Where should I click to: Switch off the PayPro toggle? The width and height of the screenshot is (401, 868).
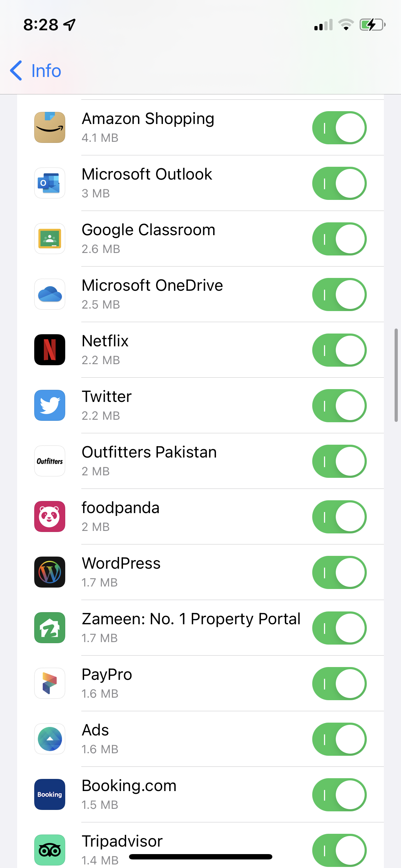coord(339,684)
